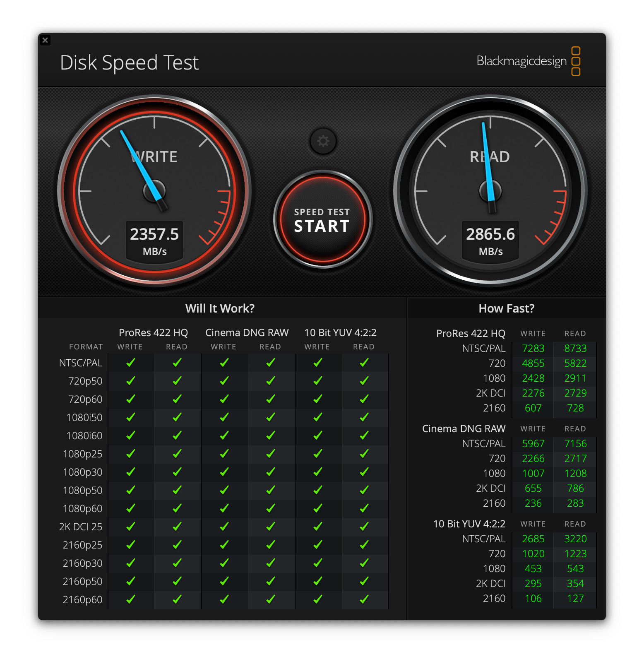644x664 pixels.
Task: Select the 2160p50 format row label
Action: (82, 582)
